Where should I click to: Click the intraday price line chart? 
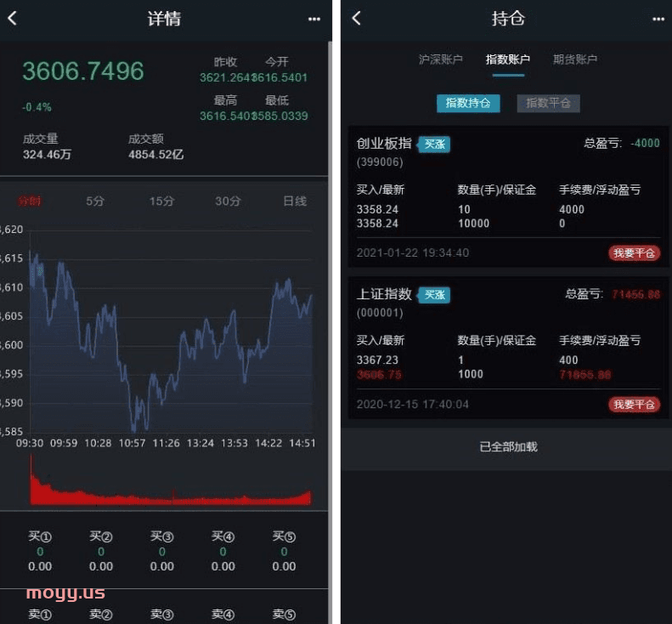pos(171,341)
